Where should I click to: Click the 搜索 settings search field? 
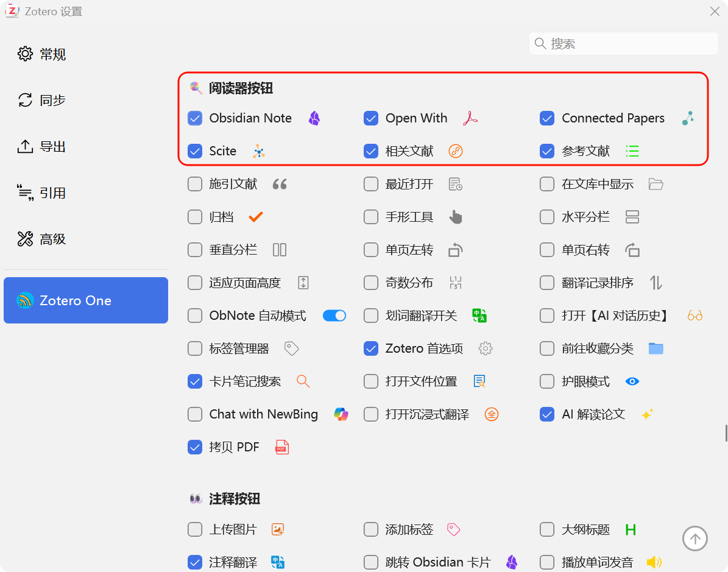click(x=624, y=44)
